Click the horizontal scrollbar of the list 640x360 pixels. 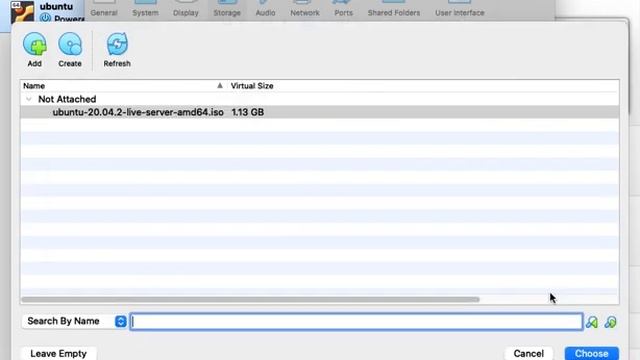(x=250, y=300)
